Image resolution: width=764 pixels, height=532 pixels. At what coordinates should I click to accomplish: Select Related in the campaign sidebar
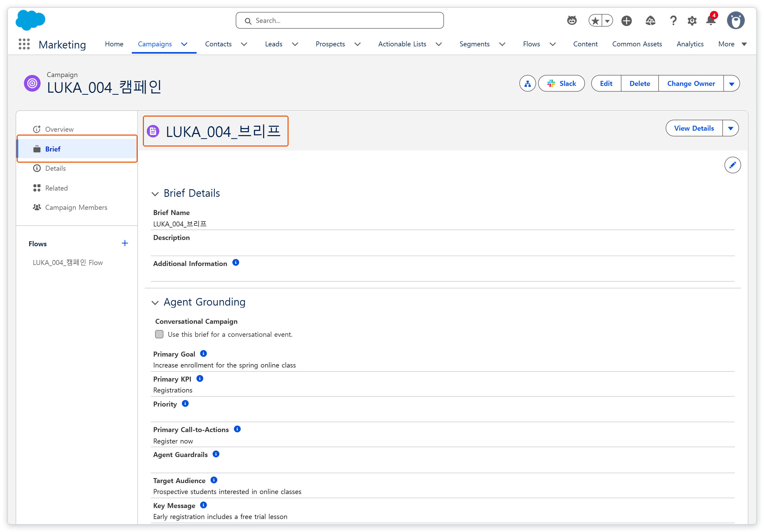coord(77,188)
